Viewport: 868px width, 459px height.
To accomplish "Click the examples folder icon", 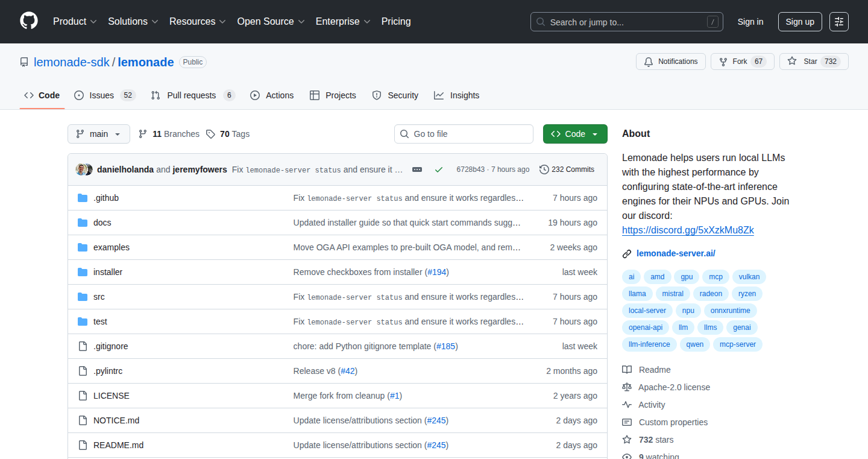I will click(83, 247).
